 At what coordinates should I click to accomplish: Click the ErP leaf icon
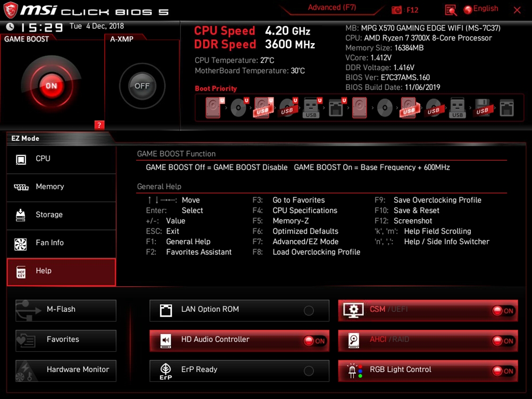[166, 371]
